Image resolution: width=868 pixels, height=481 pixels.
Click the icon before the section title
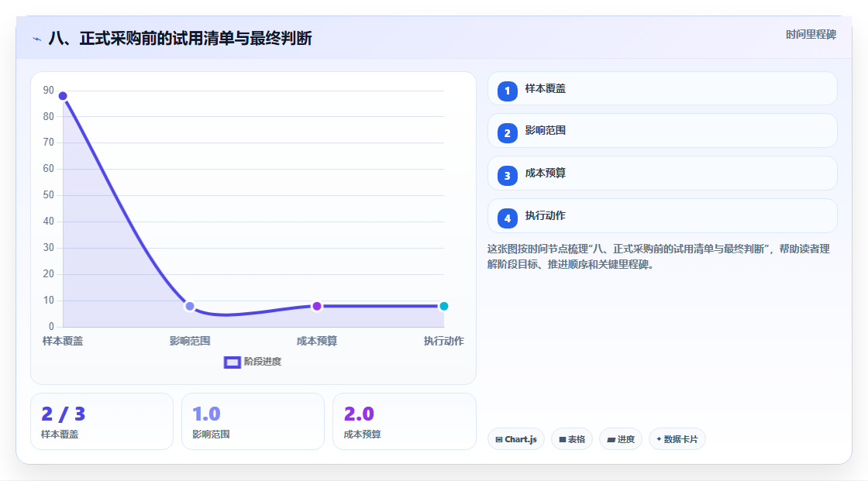tap(37, 39)
